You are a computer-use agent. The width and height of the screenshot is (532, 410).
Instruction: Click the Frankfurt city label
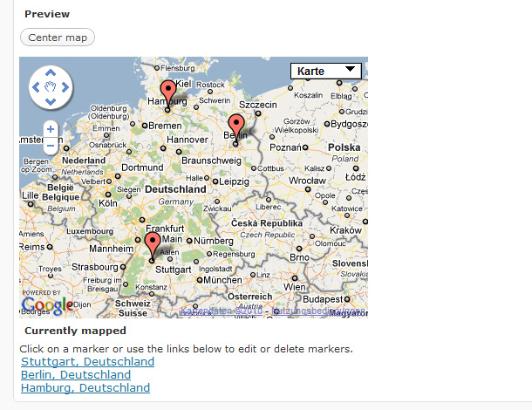(x=165, y=229)
